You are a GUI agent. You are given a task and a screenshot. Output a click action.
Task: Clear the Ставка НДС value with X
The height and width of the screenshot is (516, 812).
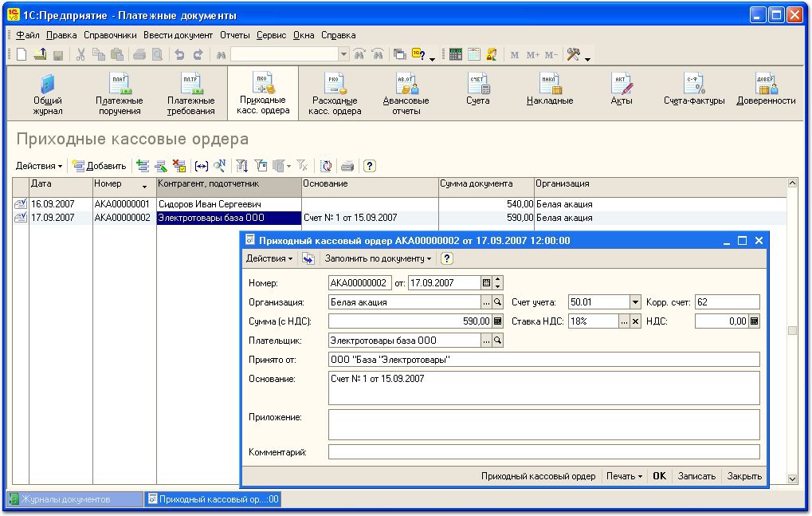(x=635, y=321)
